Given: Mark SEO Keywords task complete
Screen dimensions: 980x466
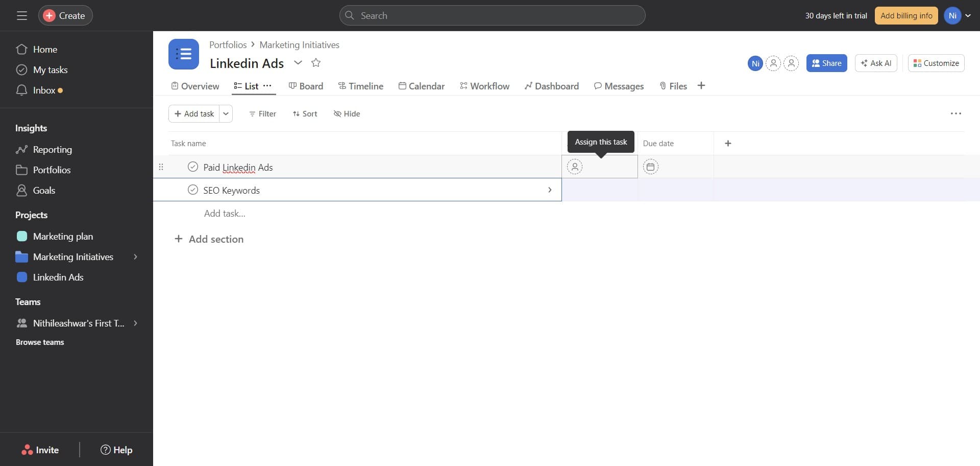Looking at the screenshot, I should tap(192, 190).
